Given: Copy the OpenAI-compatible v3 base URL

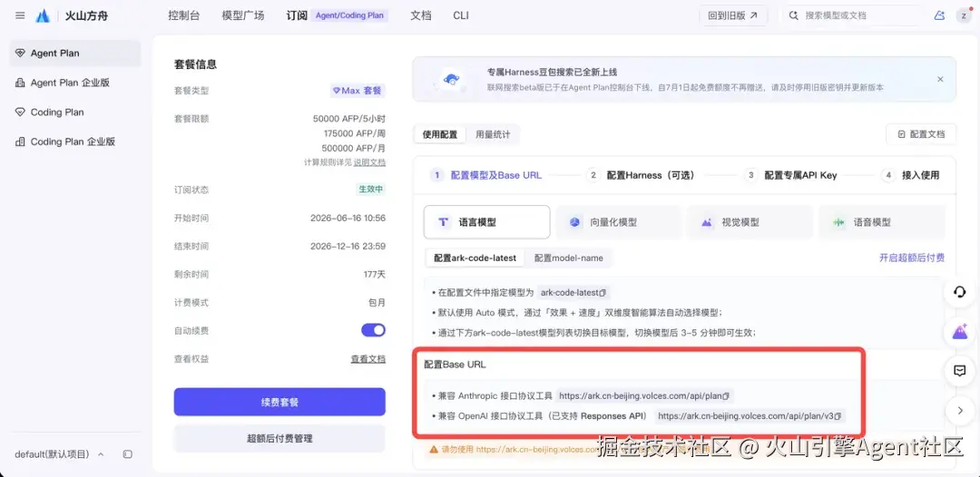Looking at the screenshot, I should click(838, 416).
